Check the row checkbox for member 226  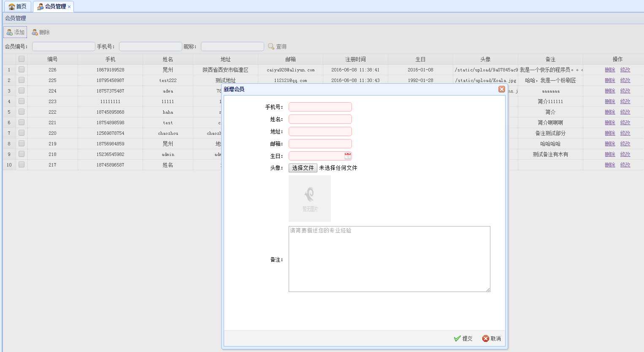point(22,69)
